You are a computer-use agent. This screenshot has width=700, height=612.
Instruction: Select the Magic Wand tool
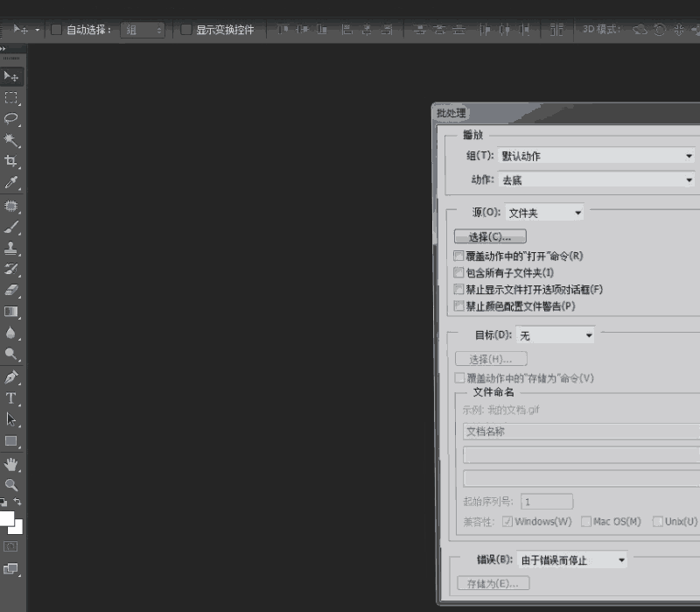[x=11, y=140]
